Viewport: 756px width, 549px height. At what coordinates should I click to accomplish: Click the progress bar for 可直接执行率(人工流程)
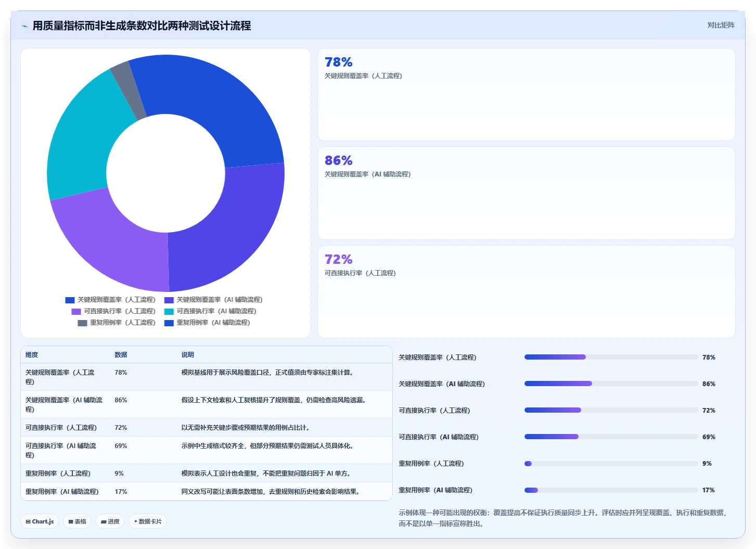[x=611, y=410]
